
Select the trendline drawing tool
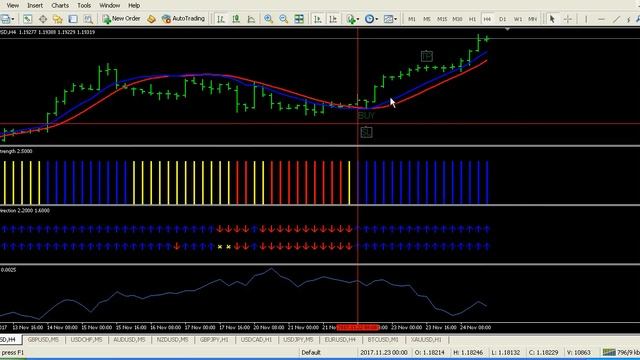(616, 19)
